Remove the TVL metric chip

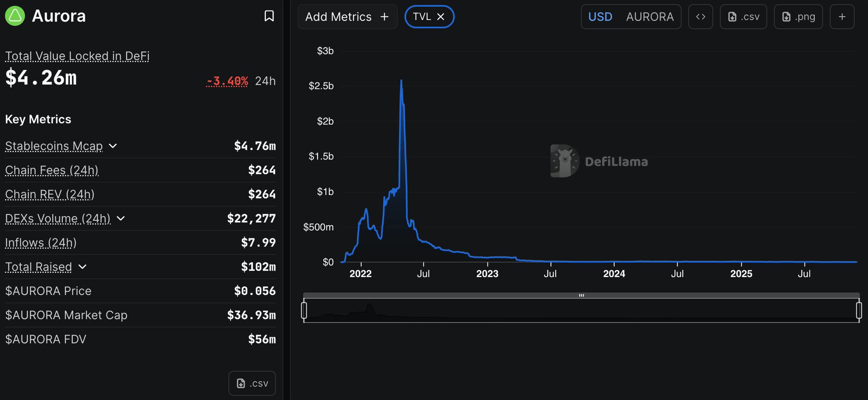tap(441, 17)
